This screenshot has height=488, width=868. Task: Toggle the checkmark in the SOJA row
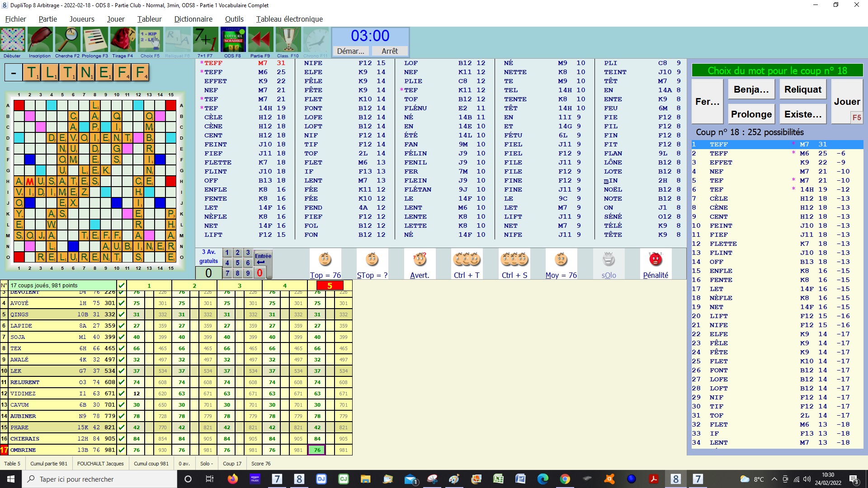[x=121, y=337]
